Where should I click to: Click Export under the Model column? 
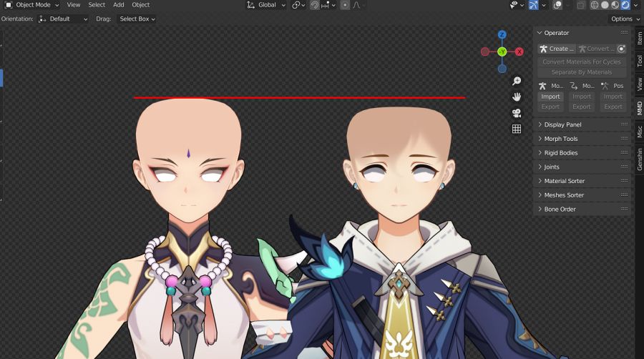click(x=550, y=107)
